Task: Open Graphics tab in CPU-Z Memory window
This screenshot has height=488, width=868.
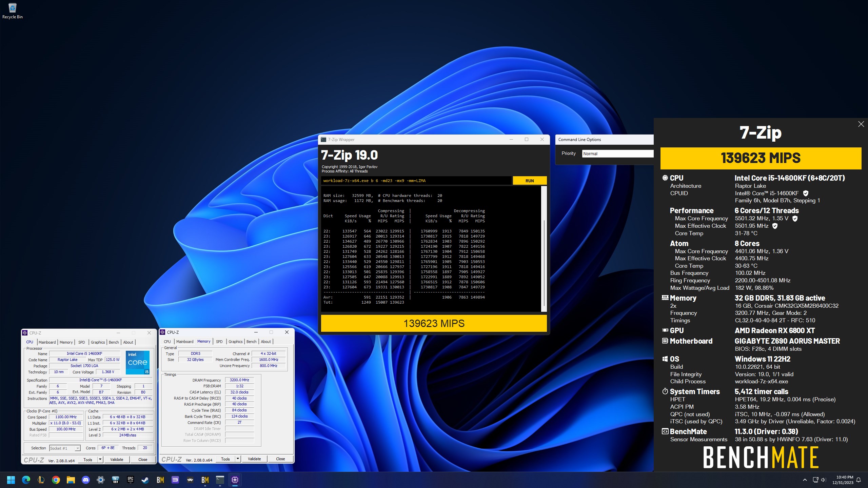Action: point(236,342)
